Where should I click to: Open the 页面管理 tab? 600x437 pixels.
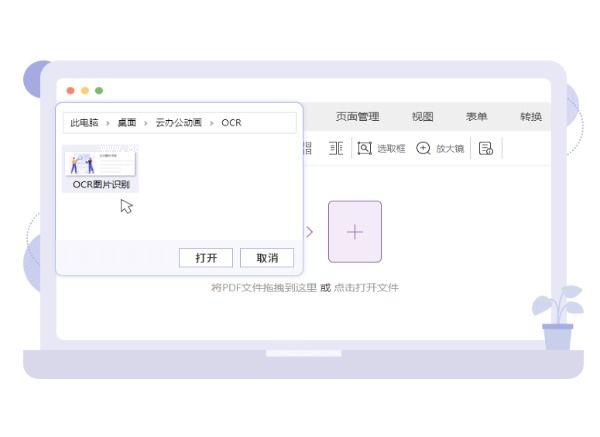357,117
